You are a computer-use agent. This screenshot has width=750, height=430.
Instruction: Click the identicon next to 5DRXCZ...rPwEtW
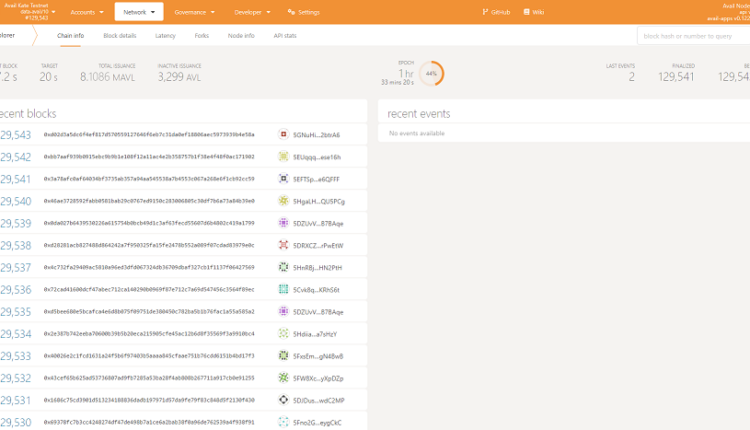point(285,245)
